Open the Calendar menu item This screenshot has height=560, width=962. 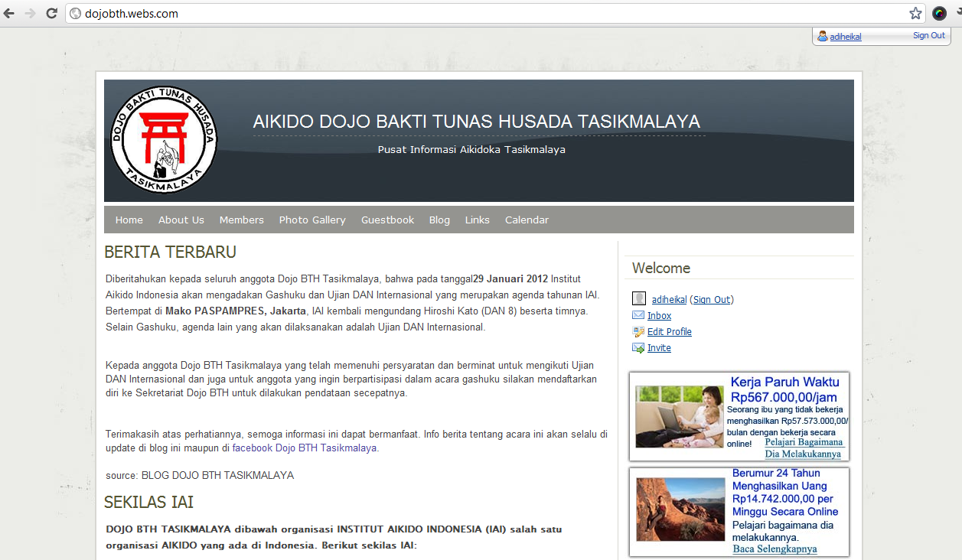[x=527, y=220]
